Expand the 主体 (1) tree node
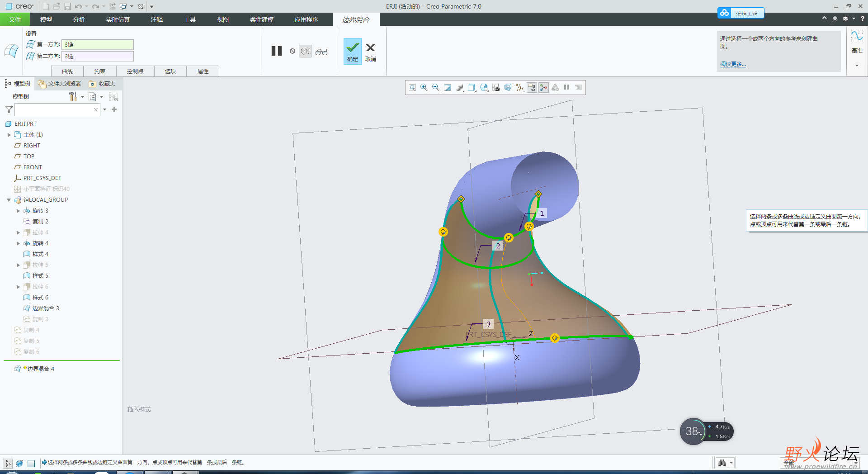This screenshot has width=868, height=474. (x=9, y=135)
